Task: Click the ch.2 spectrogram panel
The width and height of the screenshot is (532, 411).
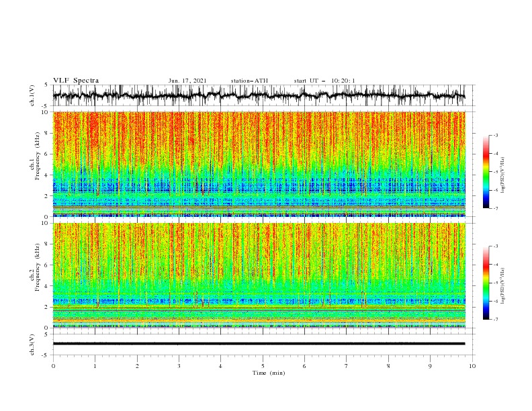Action: click(x=259, y=275)
